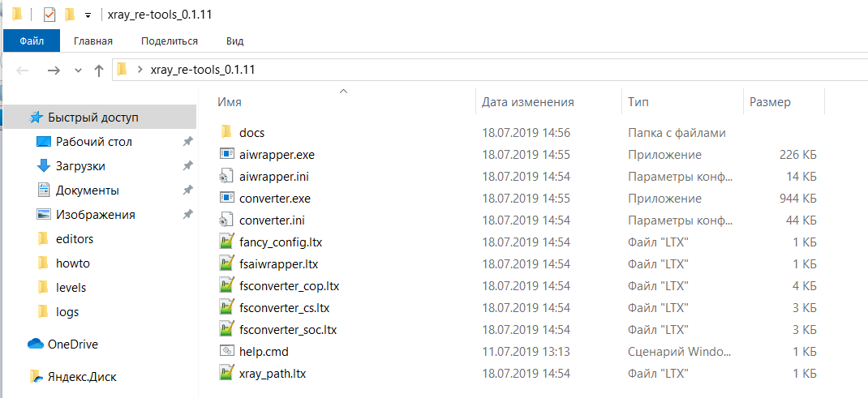Click the Properties checkmark icon in title bar

pyautogui.click(x=49, y=15)
